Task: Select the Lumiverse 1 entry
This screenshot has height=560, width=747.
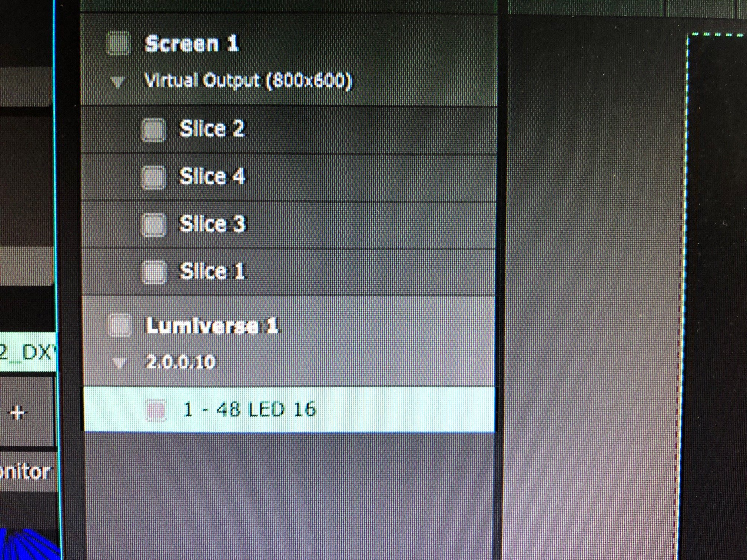Action: point(212,326)
